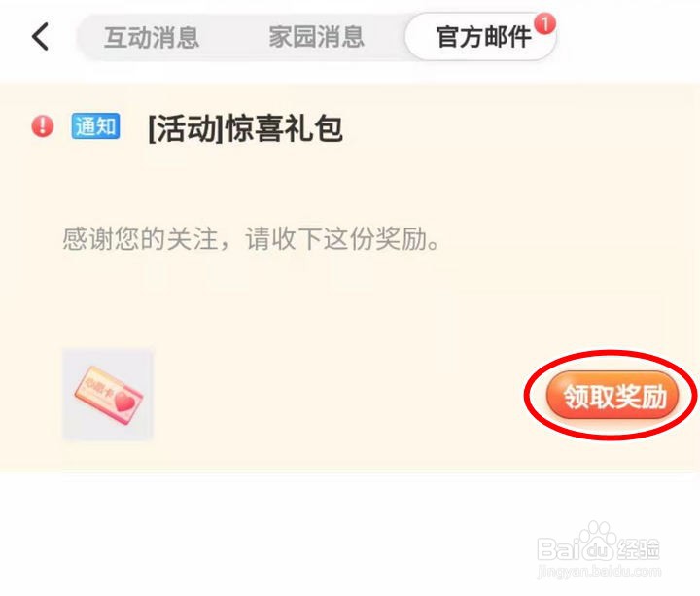Image resolution: width=700 pixels, height=596 pixels.
Task: Select the 官方邮件 tab
Action: click(483, 37)
